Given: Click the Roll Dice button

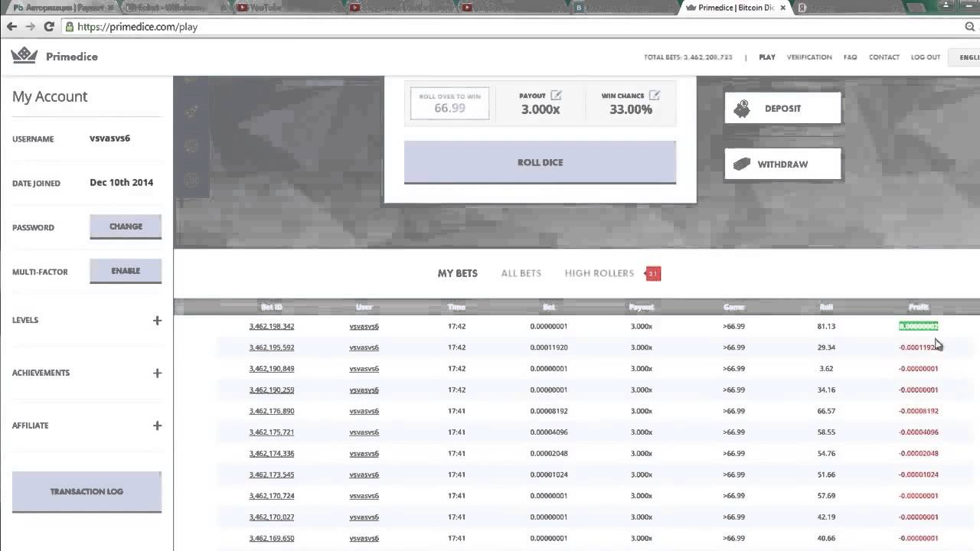Looking at the screenshot, I should point(540,162).
